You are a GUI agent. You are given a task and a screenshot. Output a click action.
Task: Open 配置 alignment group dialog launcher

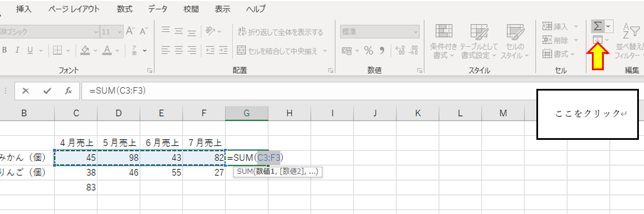pos(330,71)
